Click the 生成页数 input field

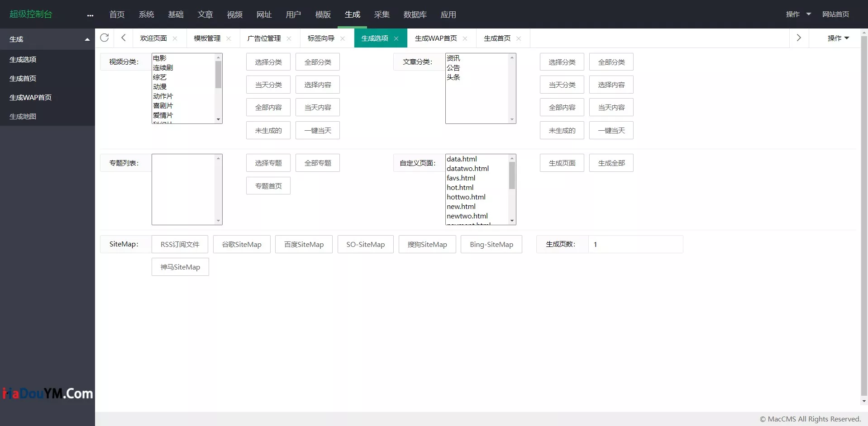635,244
